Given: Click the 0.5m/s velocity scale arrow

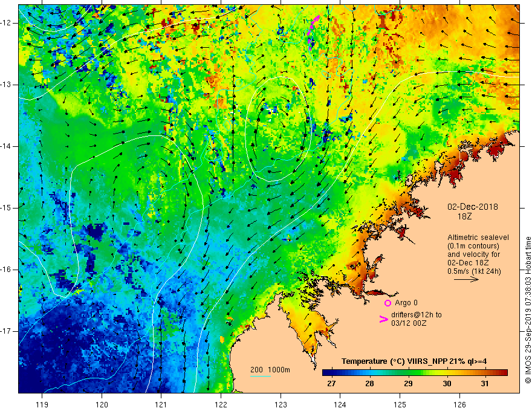Looking at the screenshot, I should pyautogui.click(x=466, y=279).
